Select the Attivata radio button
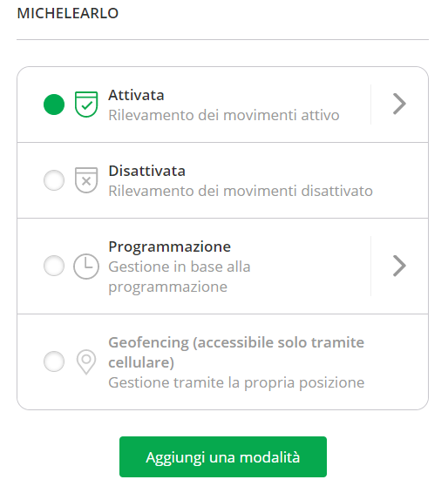Image resolution: width=448 pixels, height=493 pixels. 54,105
